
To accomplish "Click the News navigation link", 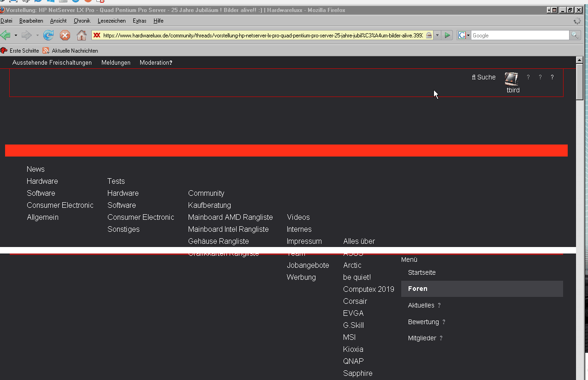I will coord(36,169).
